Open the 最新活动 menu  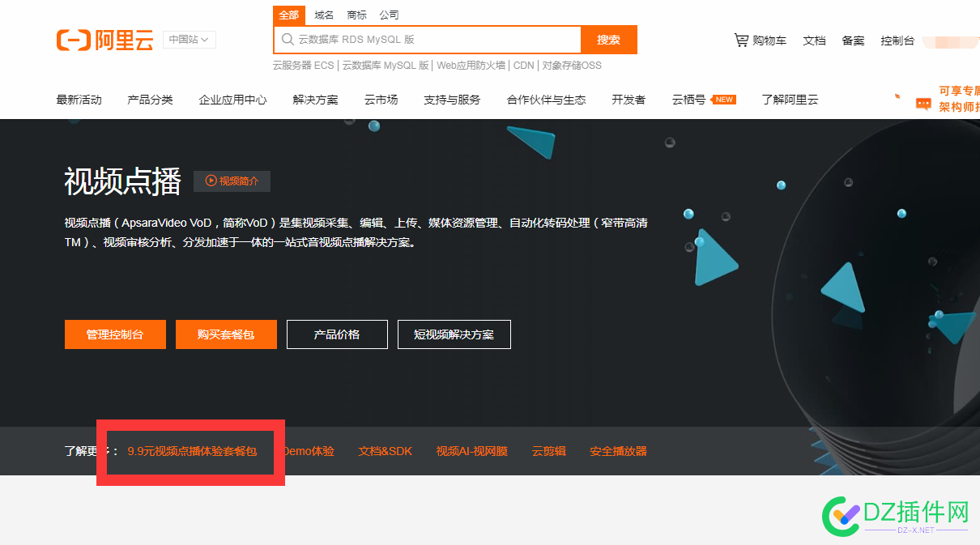(x=79, y=100)
